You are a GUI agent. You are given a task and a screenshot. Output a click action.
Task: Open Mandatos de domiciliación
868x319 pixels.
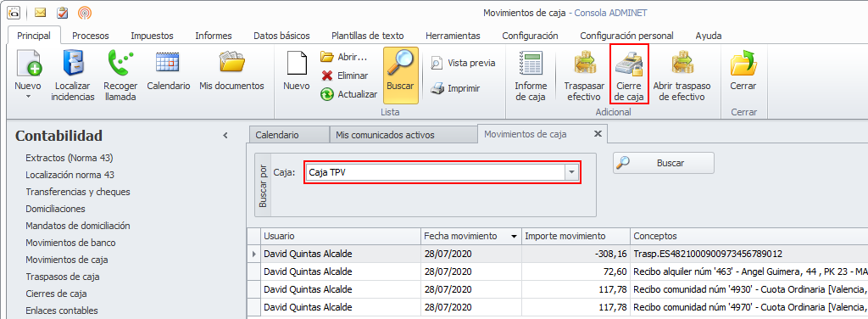(x=77, y=226)
